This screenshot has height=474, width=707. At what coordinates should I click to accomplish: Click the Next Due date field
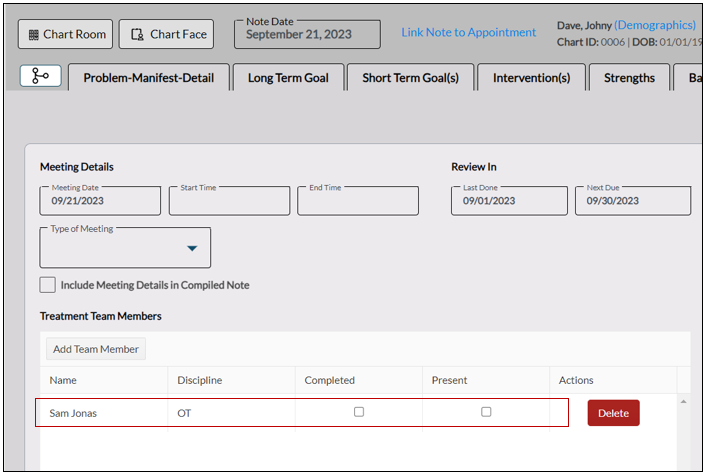pos(632,201)
